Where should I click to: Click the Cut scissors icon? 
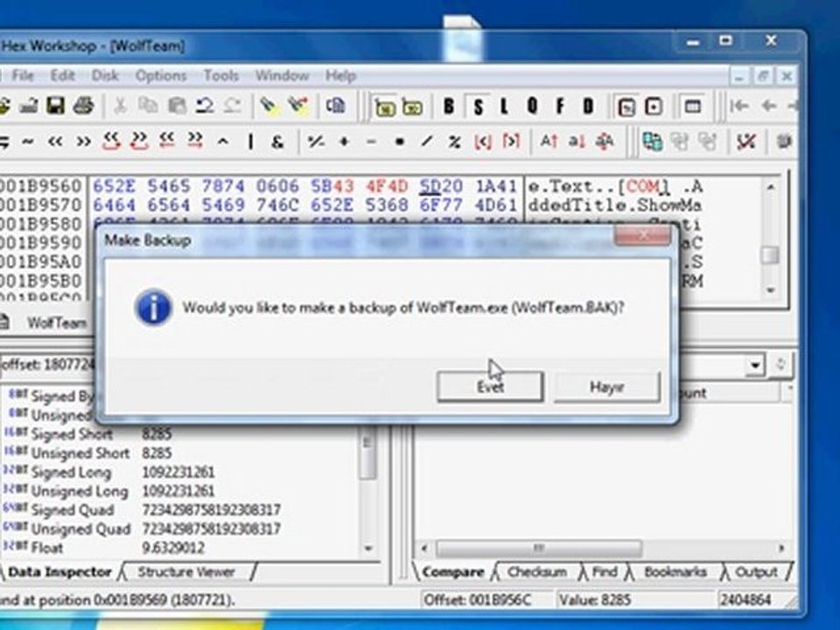click(120, 106)
